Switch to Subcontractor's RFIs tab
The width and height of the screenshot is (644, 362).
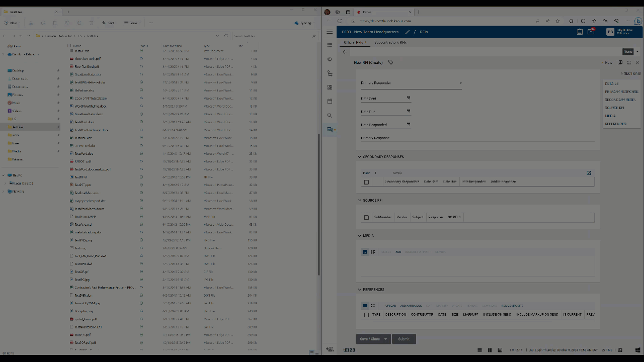pos(390,43)
